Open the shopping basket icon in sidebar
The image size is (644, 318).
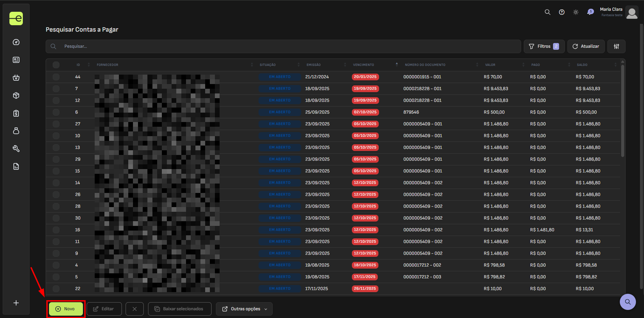(16, 78)
